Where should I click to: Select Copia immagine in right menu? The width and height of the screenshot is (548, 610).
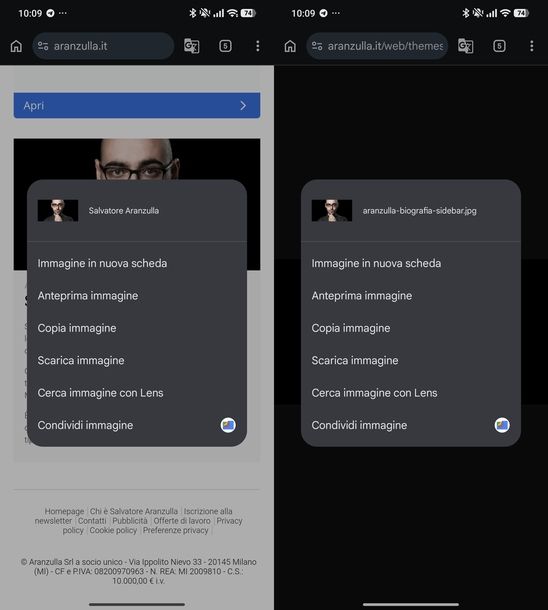(411, 328)
